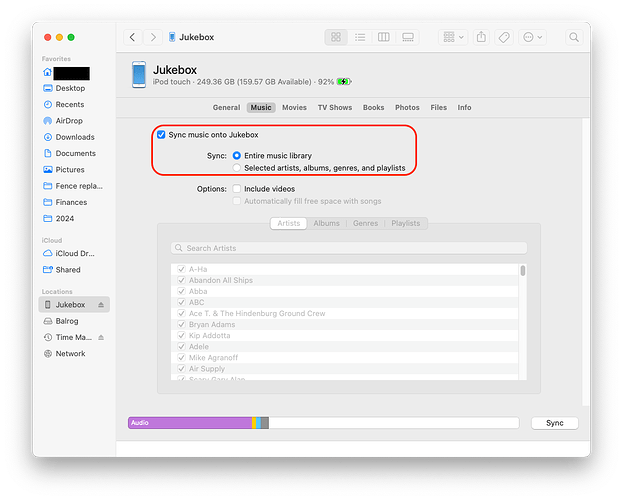Screen dimensions: 623x500
Task: Check Automatically fill free space with songs
Action: (x=237, y=201)
